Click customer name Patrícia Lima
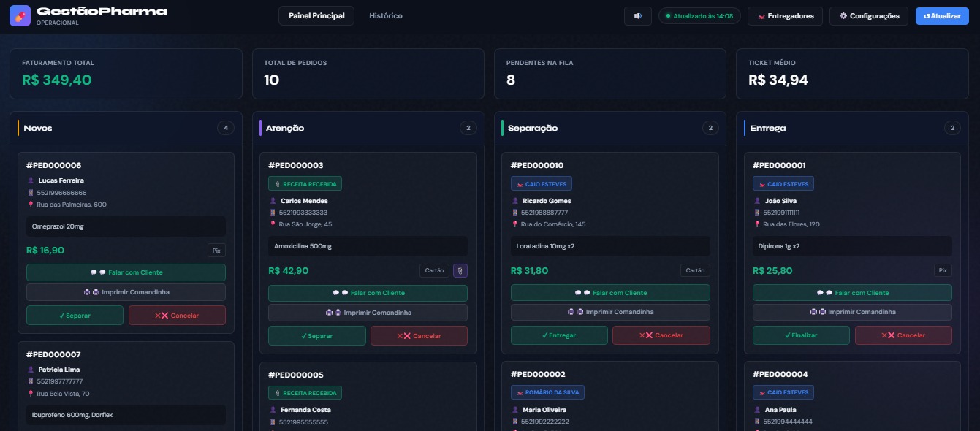The width and height of the screenshot is (980, 431). click(x=59, y=370)
